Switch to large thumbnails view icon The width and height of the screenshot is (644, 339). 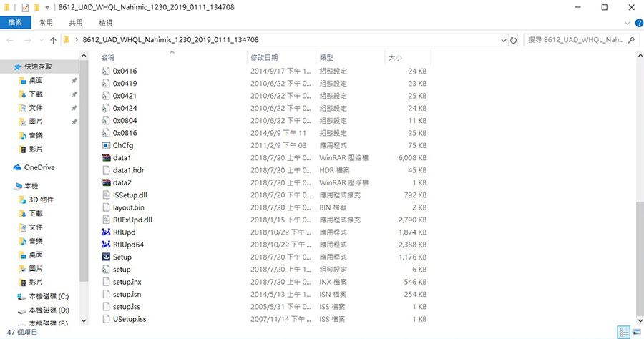[x=636, y=332]
